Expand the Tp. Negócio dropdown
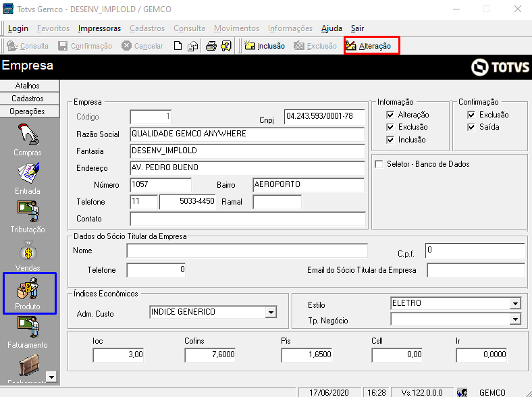Screen dimensions: 532x397 point(515,319)
